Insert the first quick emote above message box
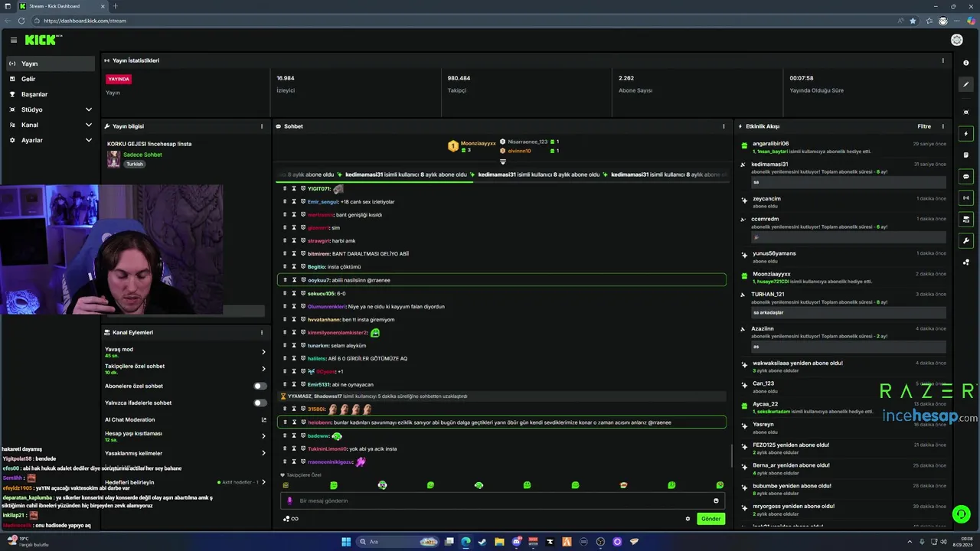 [286, 485]
